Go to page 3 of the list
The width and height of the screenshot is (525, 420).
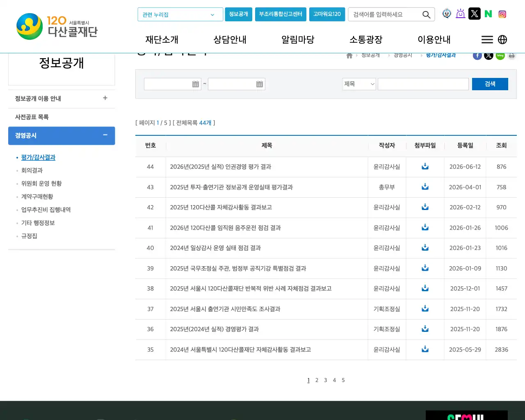click(x=326, y=380)
